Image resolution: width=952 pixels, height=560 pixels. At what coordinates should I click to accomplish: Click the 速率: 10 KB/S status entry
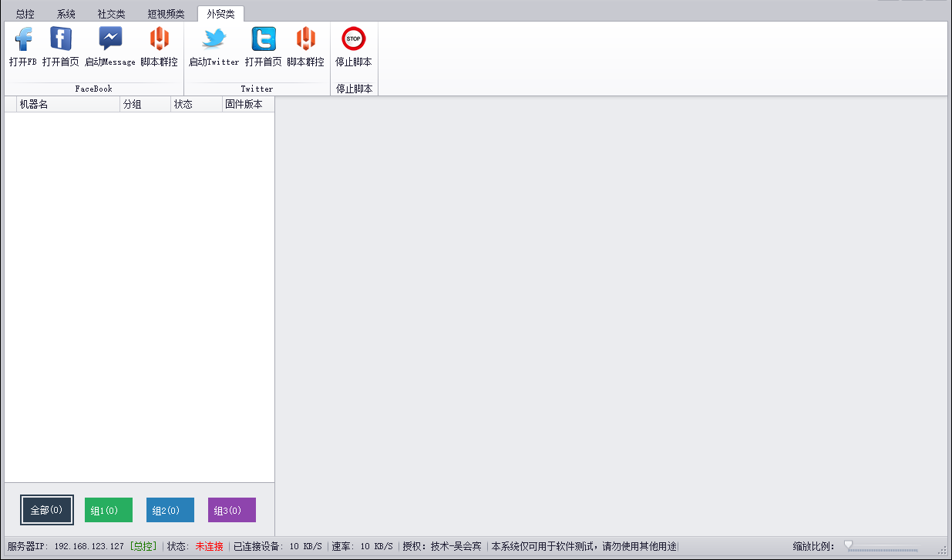pos(362,546)
